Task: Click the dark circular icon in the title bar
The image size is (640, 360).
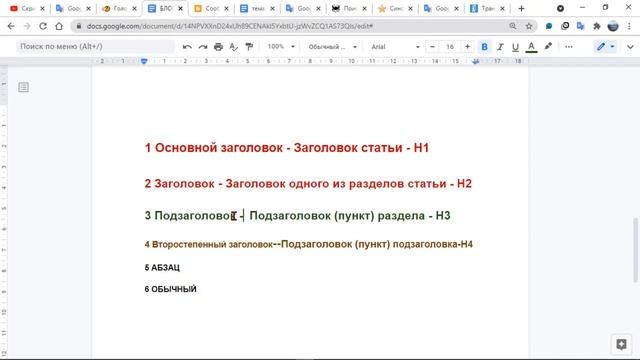Action: click(x=560, y=9)
